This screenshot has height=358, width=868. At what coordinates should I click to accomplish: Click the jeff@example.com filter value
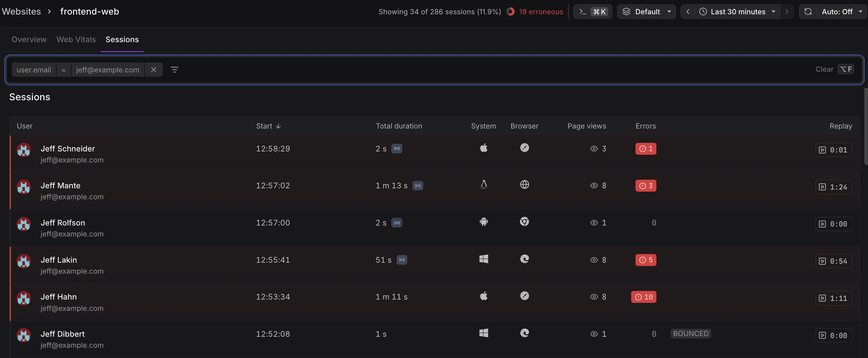(x=107, y=69)
